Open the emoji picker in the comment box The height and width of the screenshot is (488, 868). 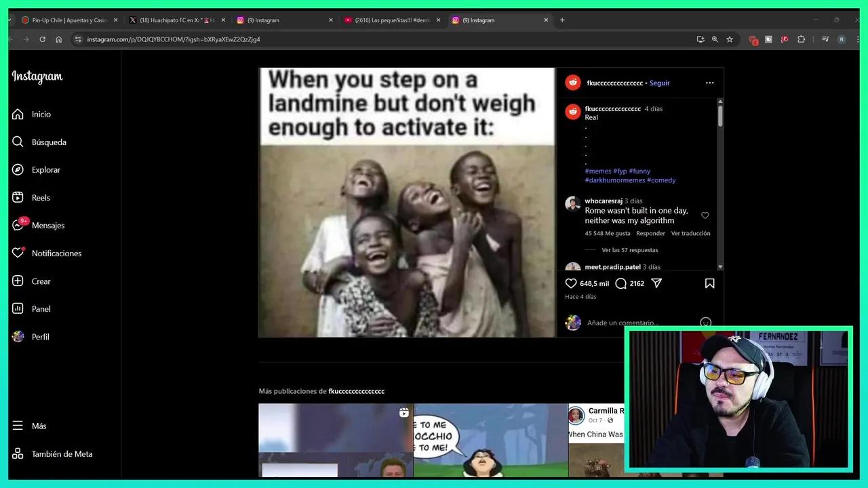(705, 323)
